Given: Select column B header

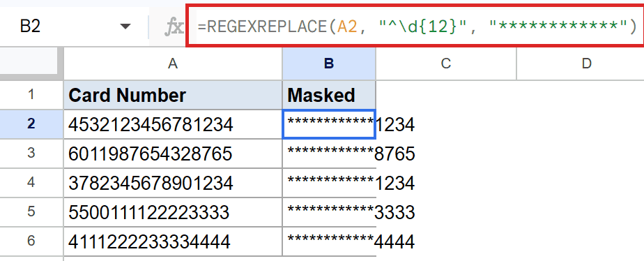Looking at the screenshot, I should [329, 64].
